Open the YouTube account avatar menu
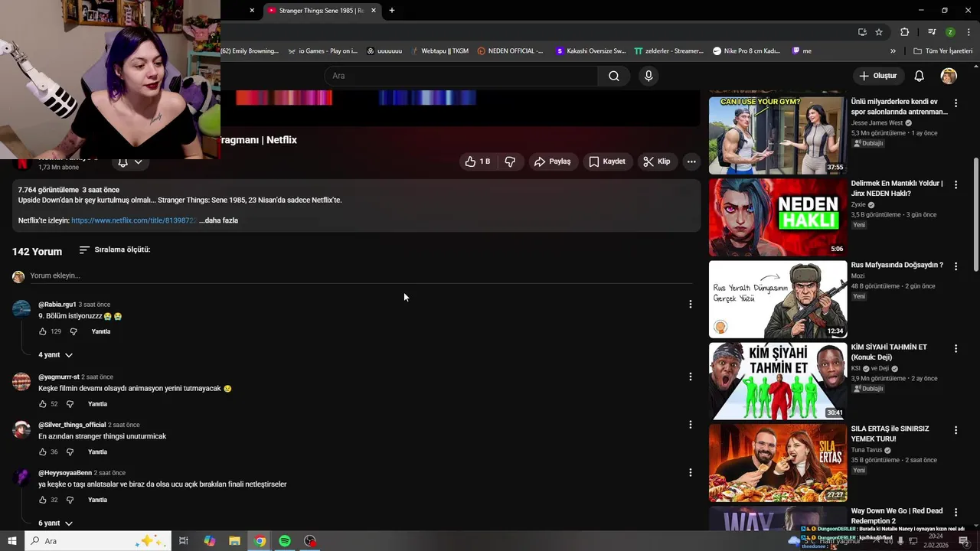The width and height of the screenshot is (980, 551). [x=949, y=76]
